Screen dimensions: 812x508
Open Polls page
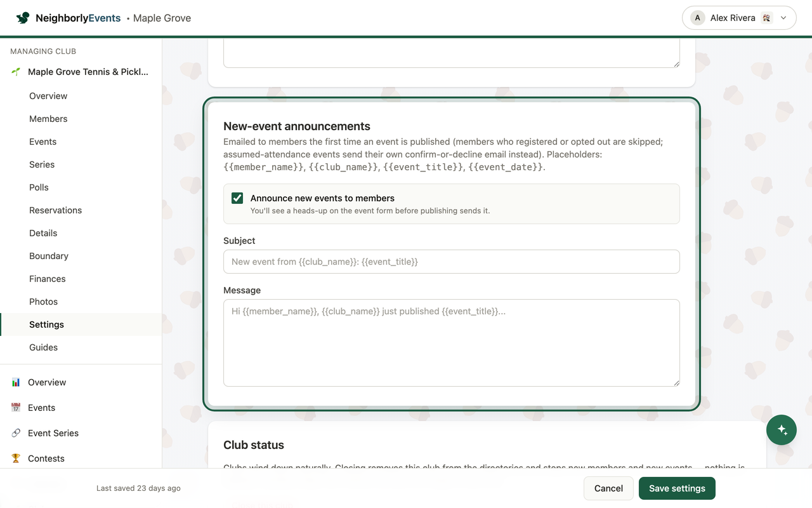[x=39, y=187]
